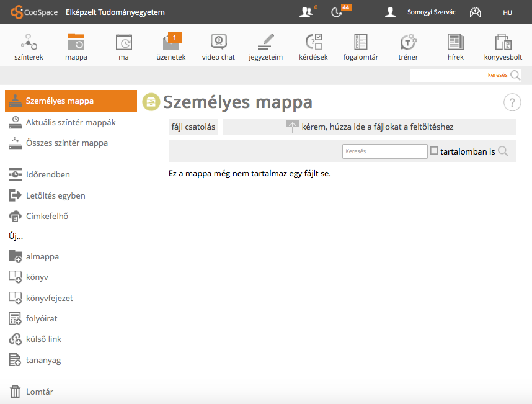This screenshot has width=532, height=404.
Task: Create new almappa subfolder
Action: [x=33, y=257]
